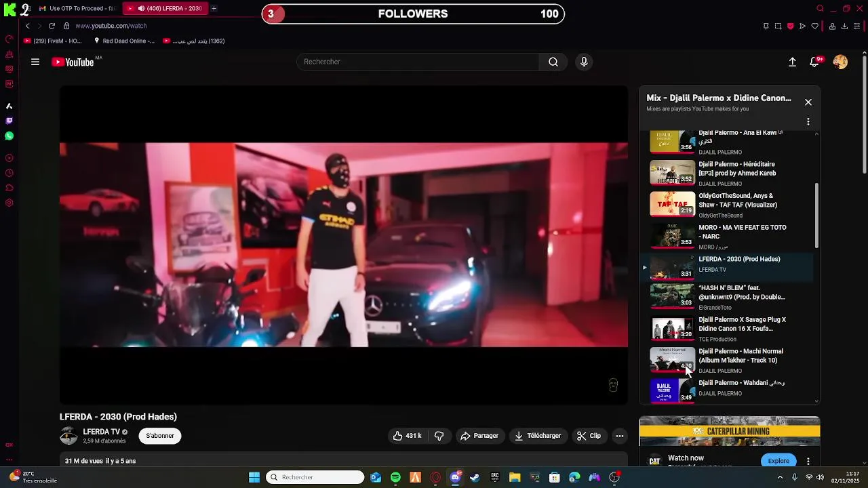Show hidden system tray icons
This screenshot has height=488, width=868.
click(781, 477)
